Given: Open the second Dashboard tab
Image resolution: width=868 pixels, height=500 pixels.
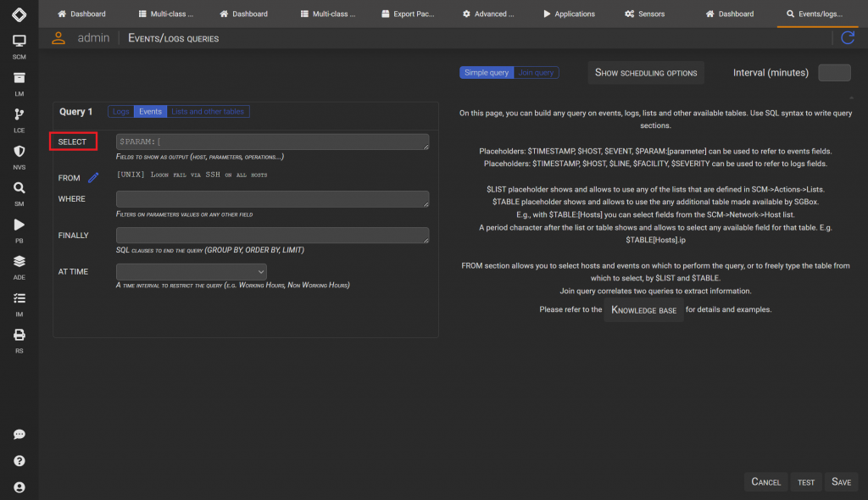Looking at the screenshot, I should coord(243,14).
